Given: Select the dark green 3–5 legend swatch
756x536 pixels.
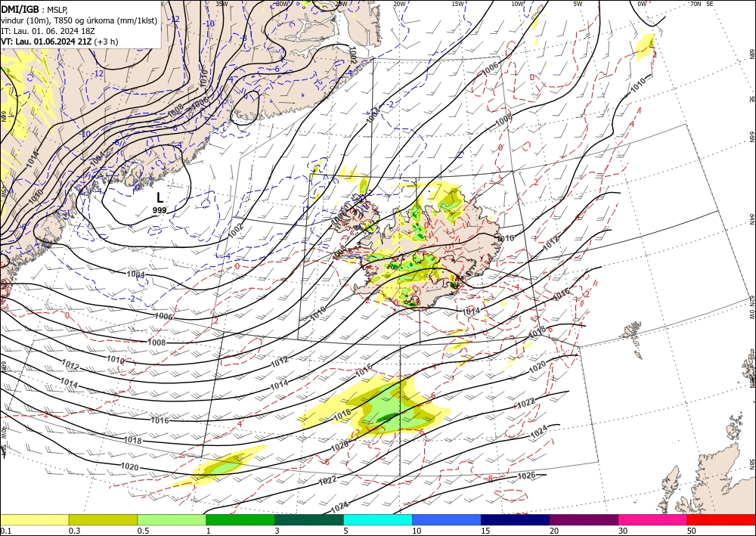Looking at the screenshot, I should [x=309, y=520].
